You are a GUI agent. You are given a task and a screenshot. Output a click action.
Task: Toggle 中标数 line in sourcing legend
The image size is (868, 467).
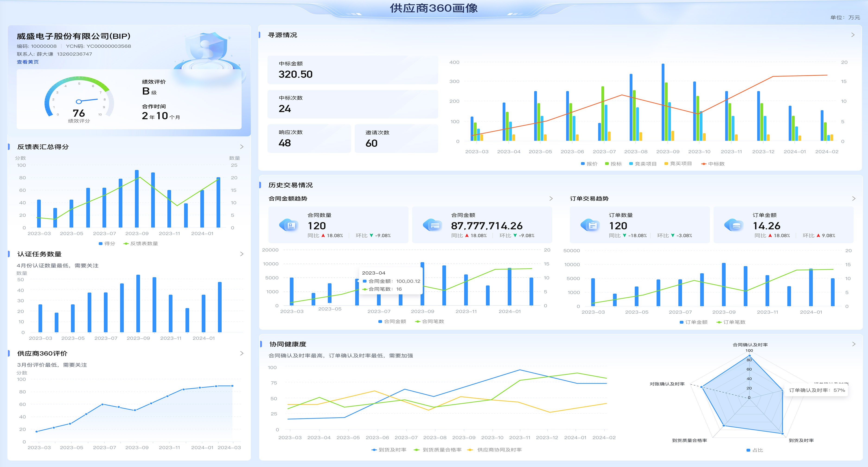tap(712, 164)
